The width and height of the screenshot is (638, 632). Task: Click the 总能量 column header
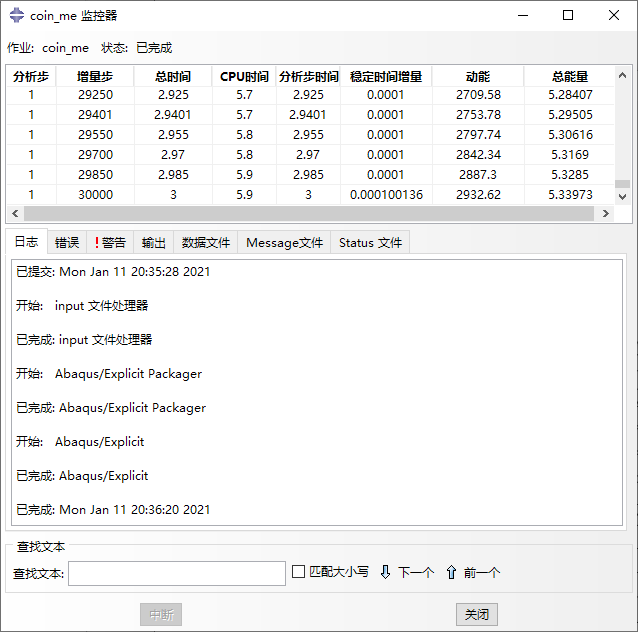tap(570, 77)
